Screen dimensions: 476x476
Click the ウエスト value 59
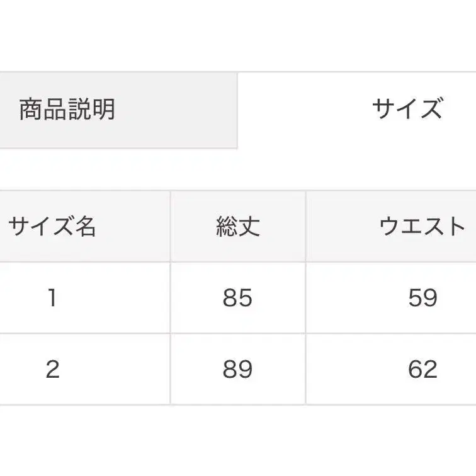click(x=422, y=298)
